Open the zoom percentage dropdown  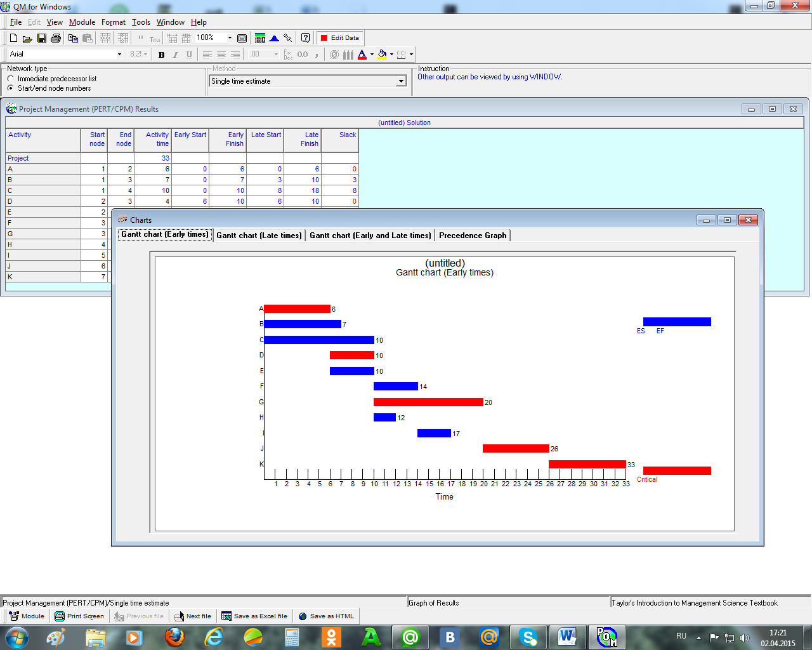[230, 38]
